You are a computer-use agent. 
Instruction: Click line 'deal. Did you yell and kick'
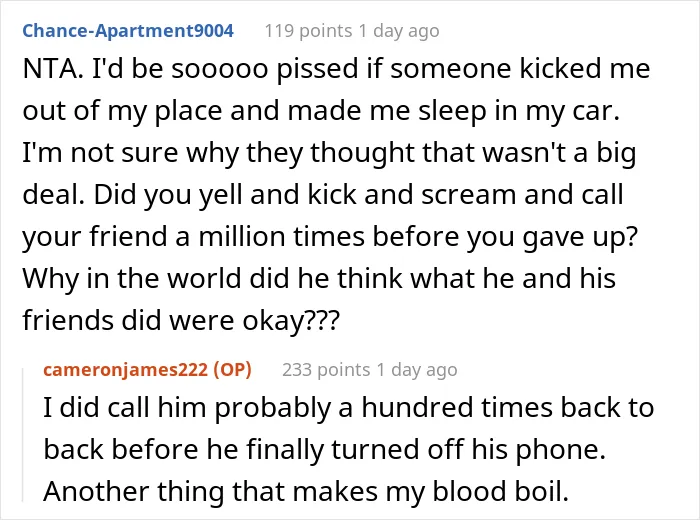click(x=323, y=195)
